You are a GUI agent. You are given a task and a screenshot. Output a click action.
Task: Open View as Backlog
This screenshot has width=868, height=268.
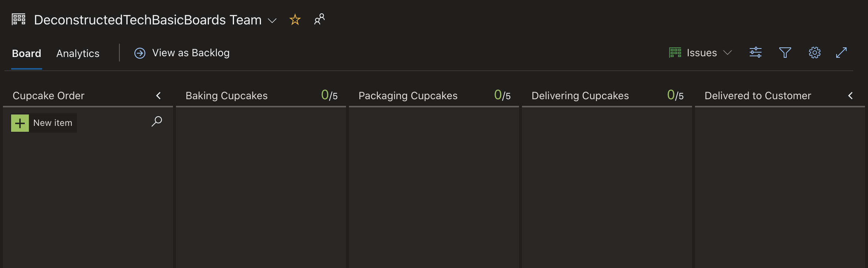(x=190, y=53)
